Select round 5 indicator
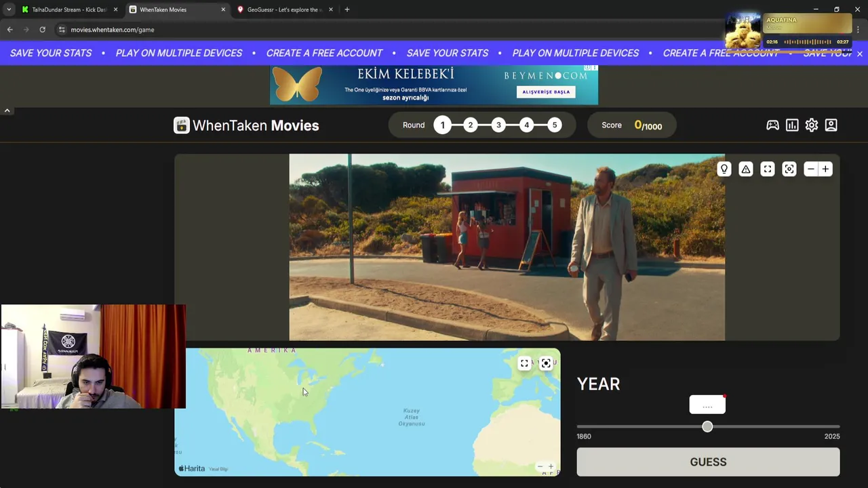This screenshot has height=488, width=868. 554,125
